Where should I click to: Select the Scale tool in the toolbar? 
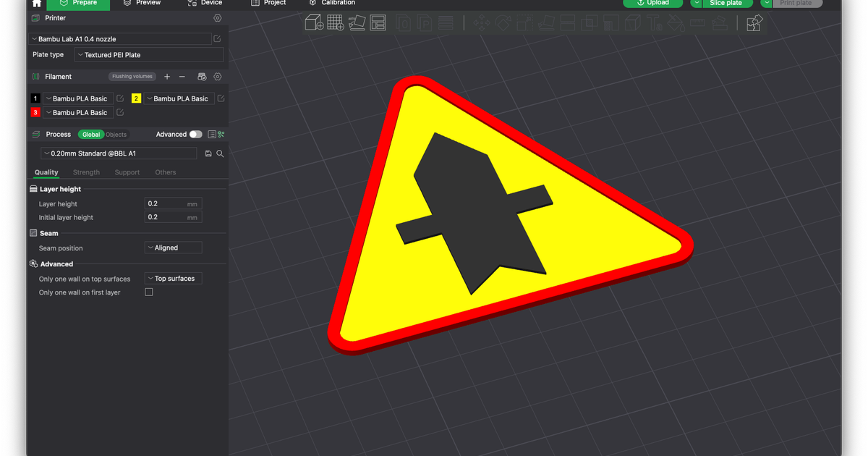click(x=527, y=22)
